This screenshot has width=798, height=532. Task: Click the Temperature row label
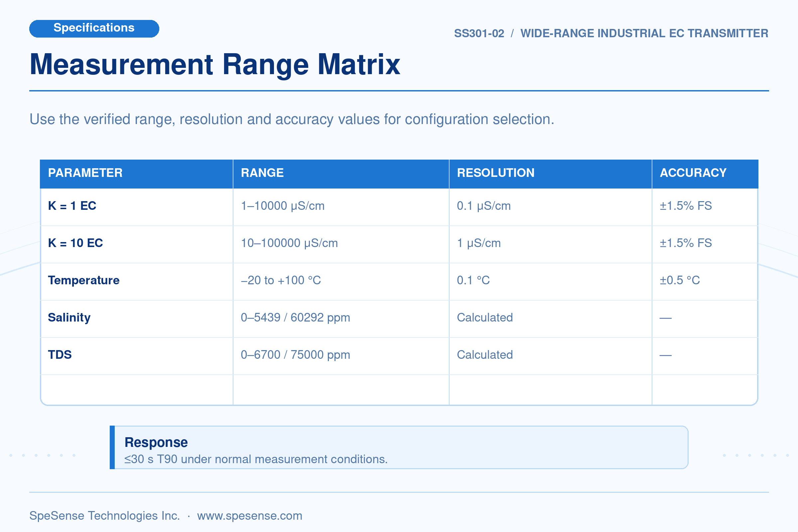(x=83, y=281)
